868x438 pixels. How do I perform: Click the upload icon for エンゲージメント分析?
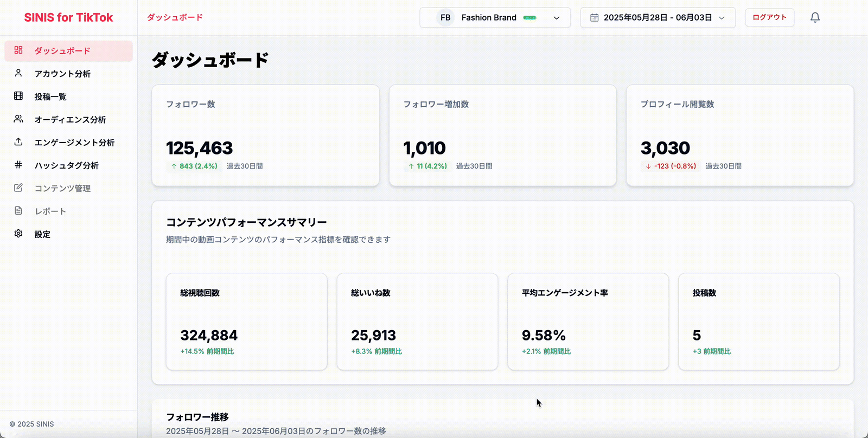pos(18,142)
